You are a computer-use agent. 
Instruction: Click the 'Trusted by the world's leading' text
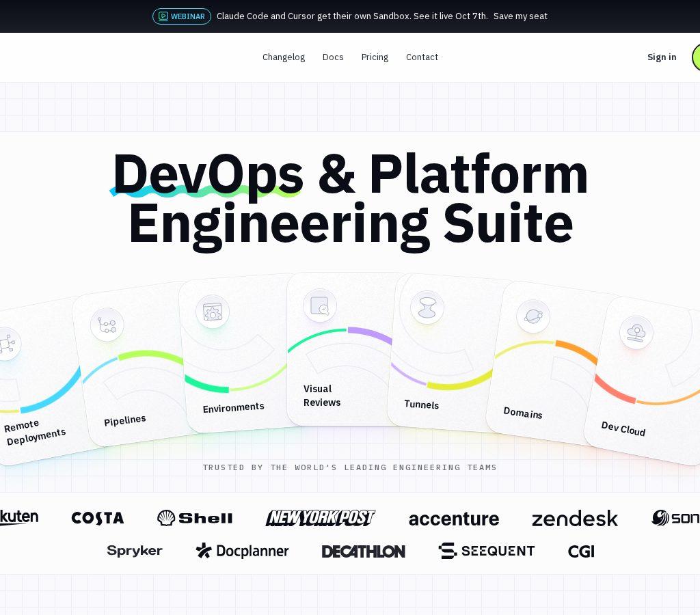click(x=349, y=467)
